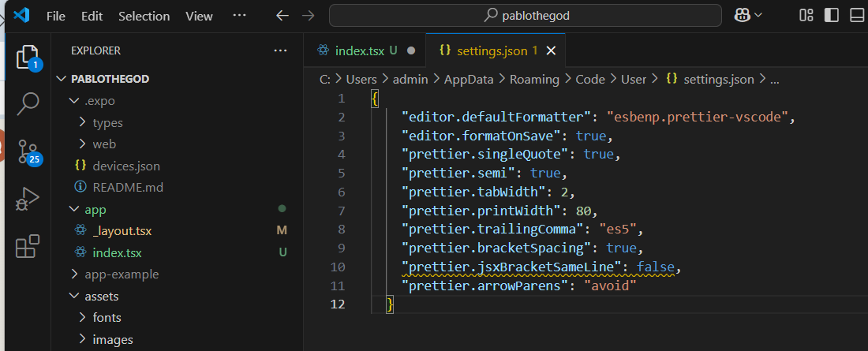Go back with the left arrow
868x351 pixels.
(x=282, y=16)
